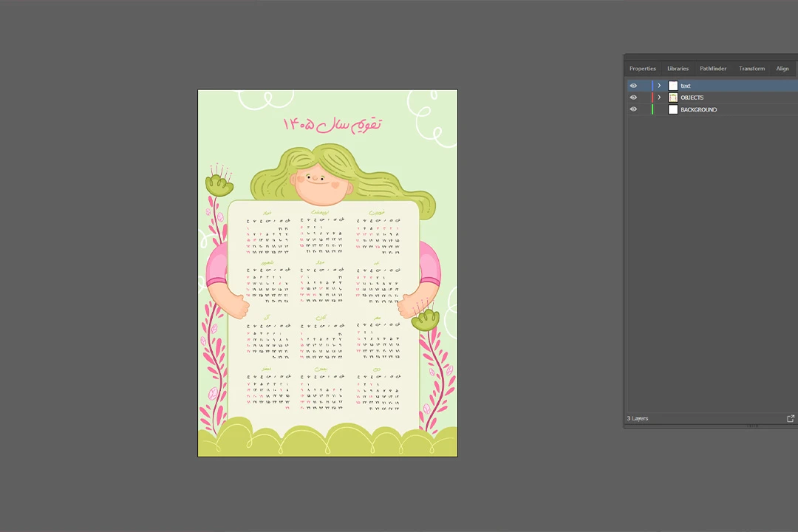This screenshot has width=798, height=532.
Task: Hide the text layer using its eye icon
Action: (x=633, y=86)
